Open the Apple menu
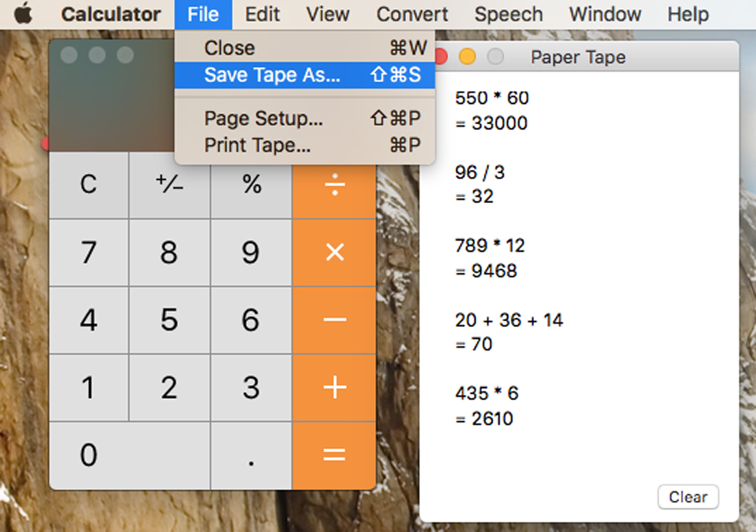Screen dimensions: 756x532 23,14
